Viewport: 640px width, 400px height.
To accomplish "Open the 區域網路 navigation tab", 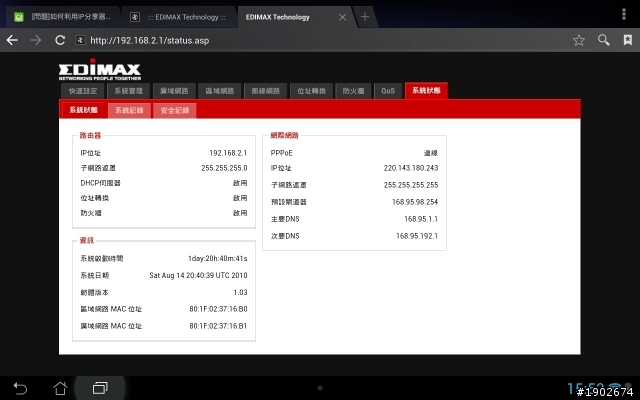I will pyautogui.click(x=220, y=91).
